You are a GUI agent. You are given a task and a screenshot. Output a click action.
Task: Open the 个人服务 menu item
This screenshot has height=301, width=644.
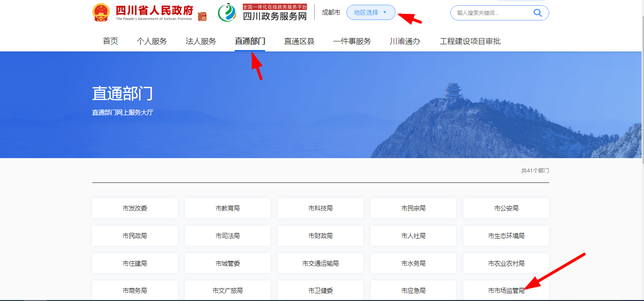point(152,41)
